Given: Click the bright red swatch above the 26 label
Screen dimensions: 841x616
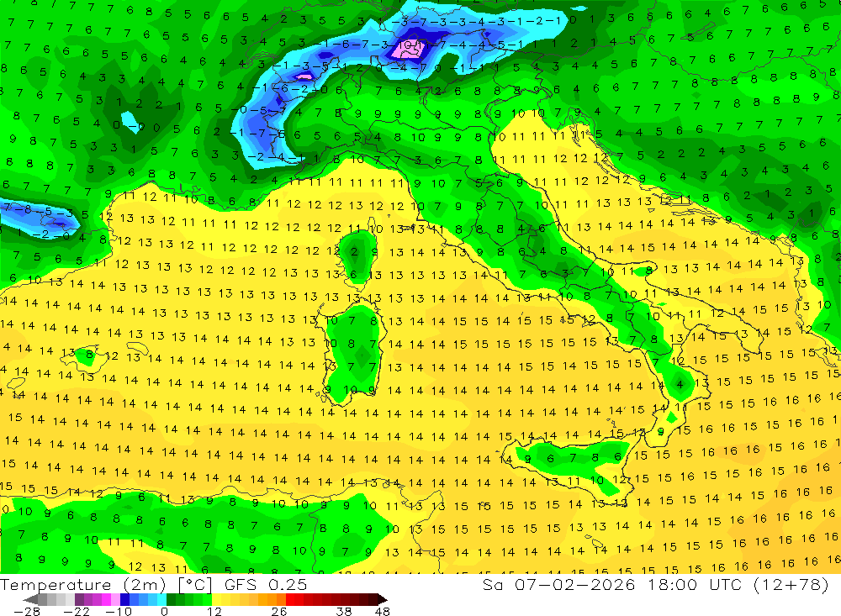Looking at the screenshot, I should click(x=290, y=599).
